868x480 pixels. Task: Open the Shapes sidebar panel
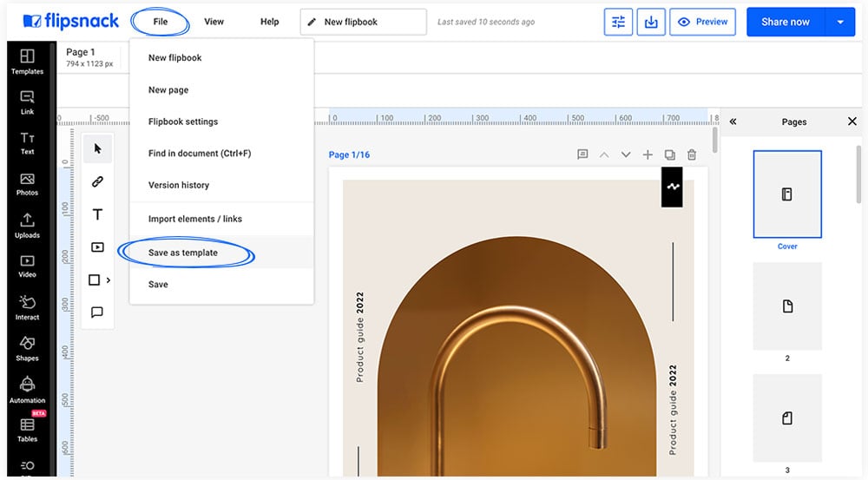point(27,348)
